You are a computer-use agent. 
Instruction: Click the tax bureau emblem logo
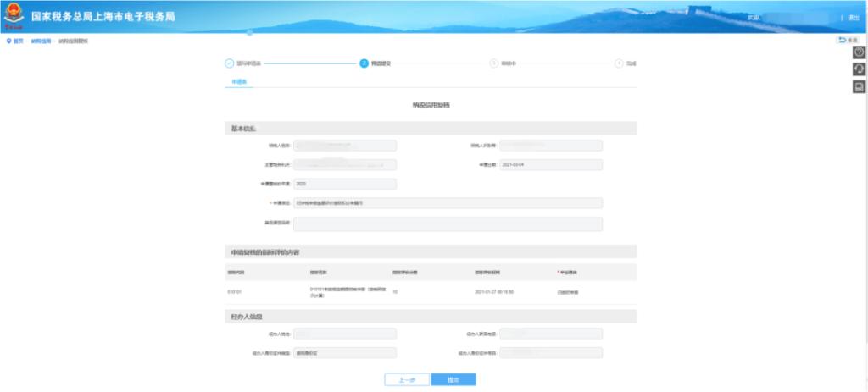14,17
